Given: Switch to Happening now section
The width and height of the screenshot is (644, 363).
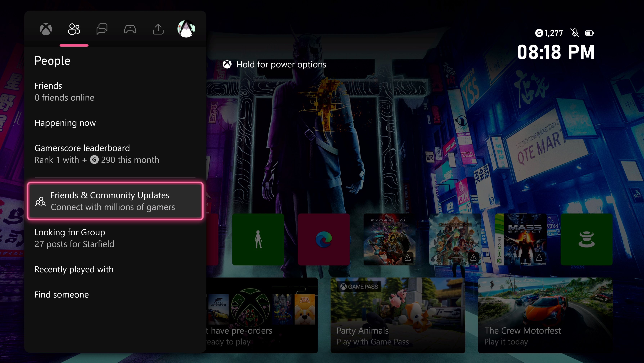Looking at the screenshot, I should click(x=65, y=123).
